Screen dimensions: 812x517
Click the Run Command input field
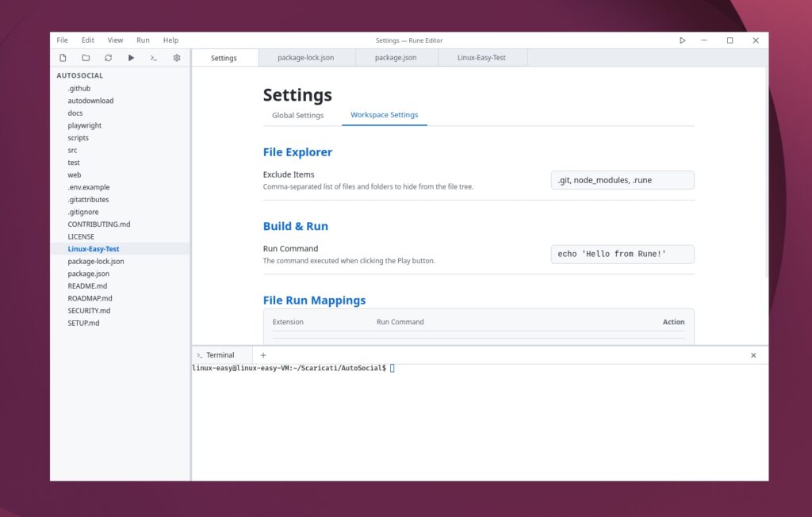[622, 254]
